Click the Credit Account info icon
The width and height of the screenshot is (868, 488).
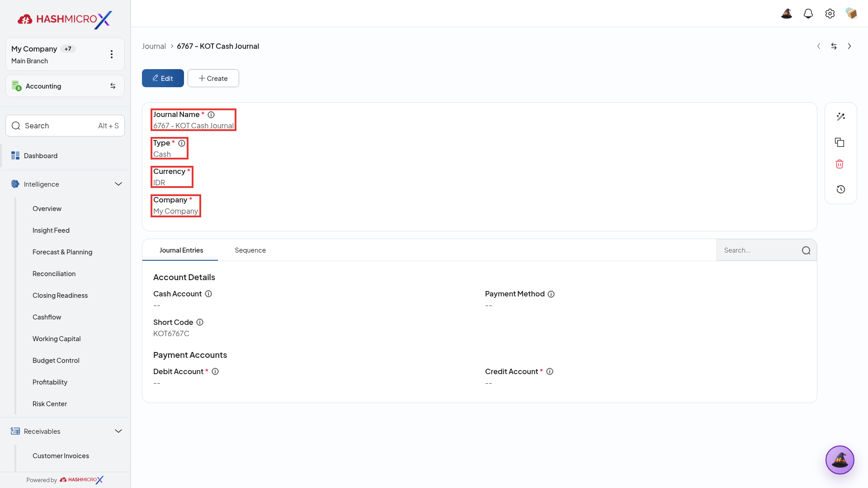[550, 371]
